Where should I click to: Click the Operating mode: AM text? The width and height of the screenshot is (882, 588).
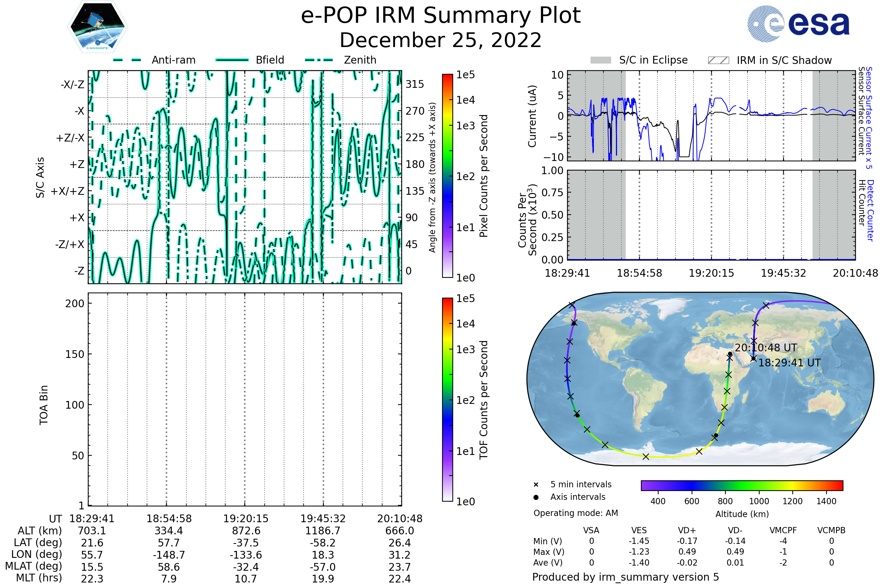pyautogui.click(x=576, y=513)
